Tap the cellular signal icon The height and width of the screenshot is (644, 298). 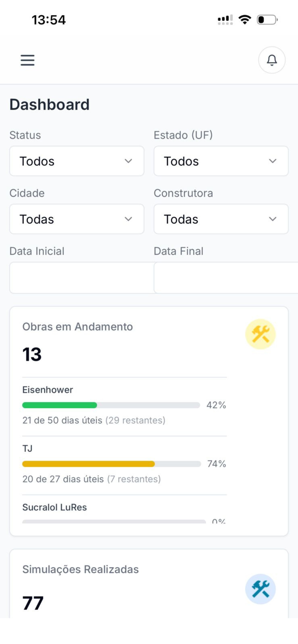click(x=225, y=19)
